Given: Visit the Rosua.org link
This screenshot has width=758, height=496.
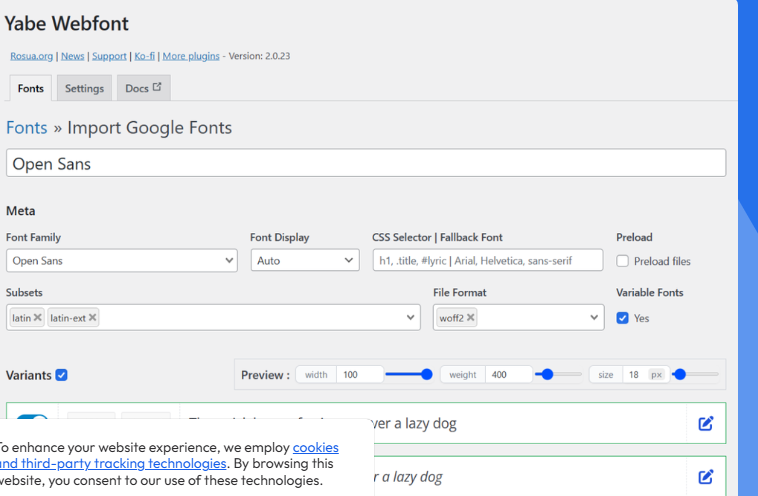Looking at the screenshot, I should 31,56.
